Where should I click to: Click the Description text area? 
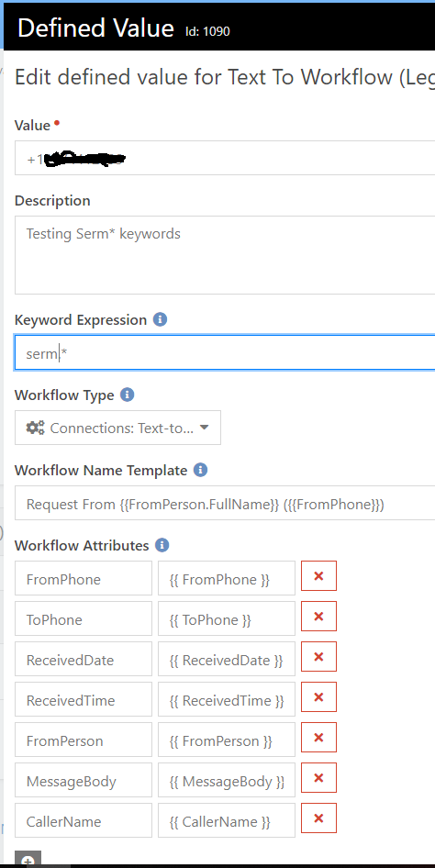click(x=225, y=255)
